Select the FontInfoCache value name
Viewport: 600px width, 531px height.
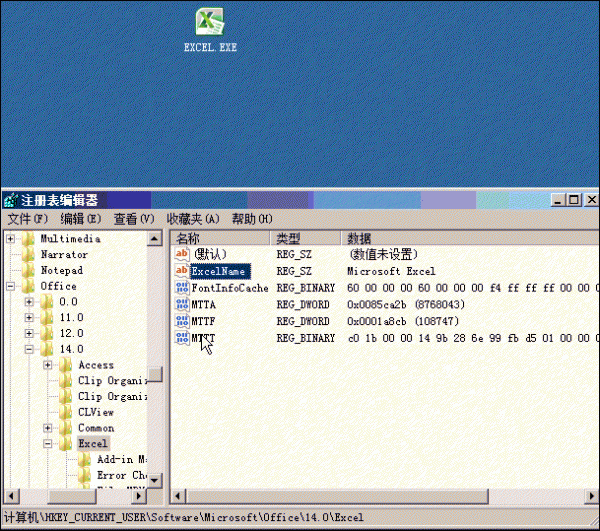tap(230, 288)
